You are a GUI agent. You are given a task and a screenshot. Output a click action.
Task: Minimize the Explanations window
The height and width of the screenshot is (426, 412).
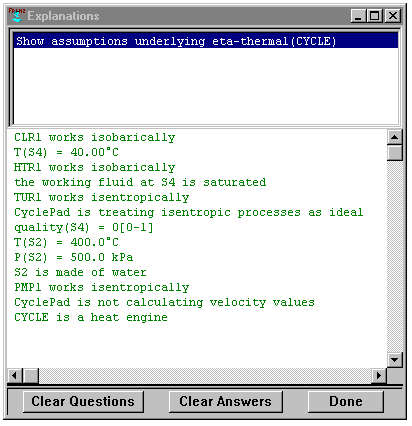(358, 16)
